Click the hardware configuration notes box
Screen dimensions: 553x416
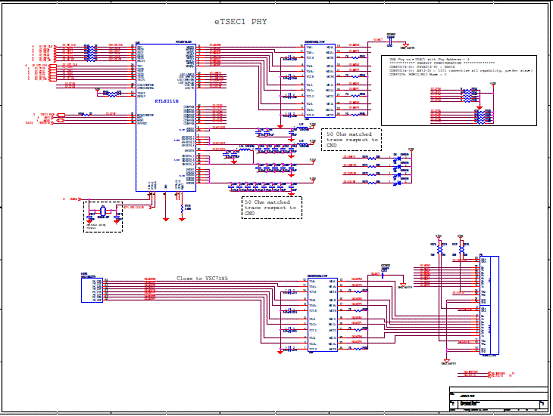459,90
